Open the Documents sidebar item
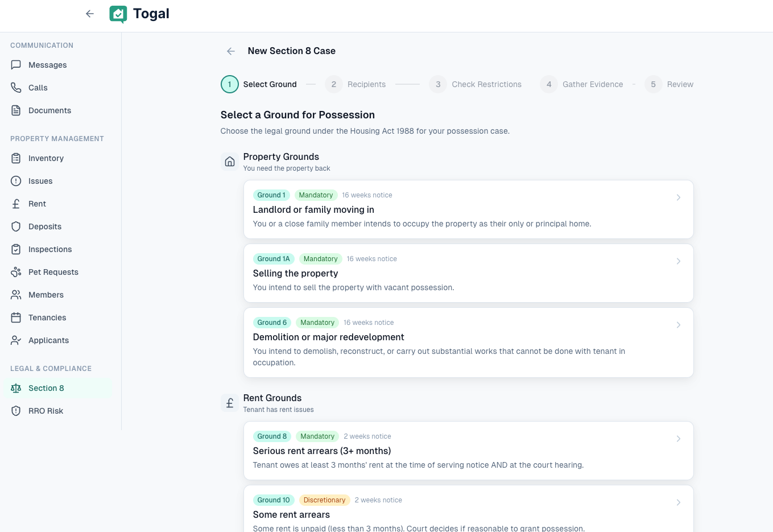Image resolution: width=773 pixels, height=532 pixels. coord(49,110)
